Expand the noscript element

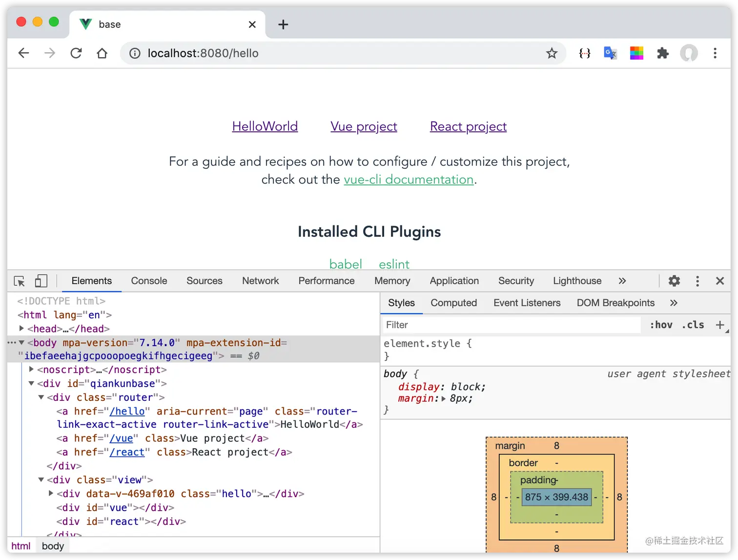pyautogui.click(x=31, y=370)
